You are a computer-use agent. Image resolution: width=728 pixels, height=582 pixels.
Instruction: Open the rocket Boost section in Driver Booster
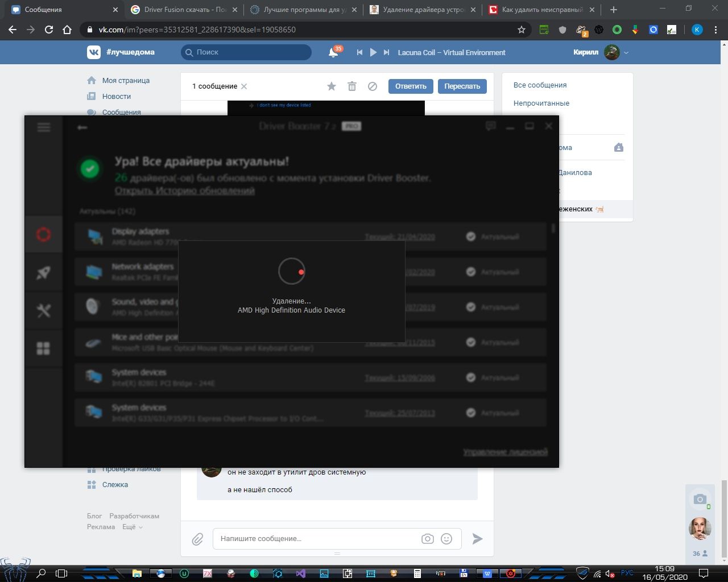tap(43, 272)
